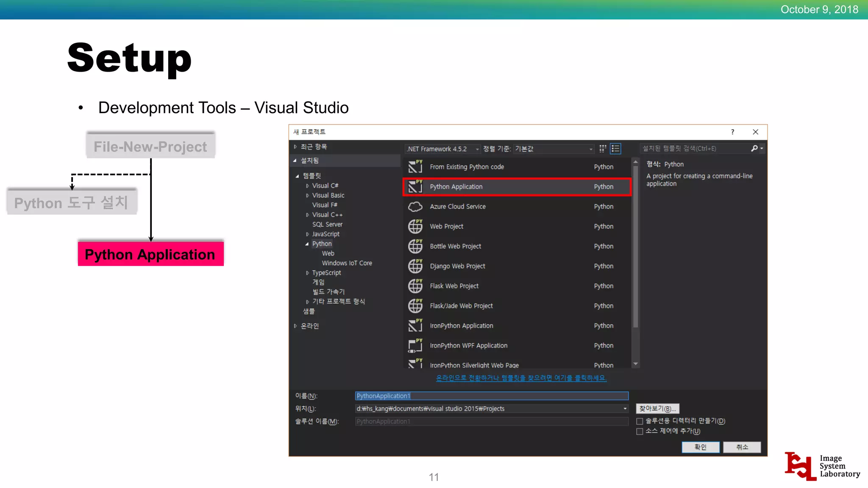This screenshot has height=488, width=868.
Task: Click the IronPython Application template icon
Action: [415, 325]
